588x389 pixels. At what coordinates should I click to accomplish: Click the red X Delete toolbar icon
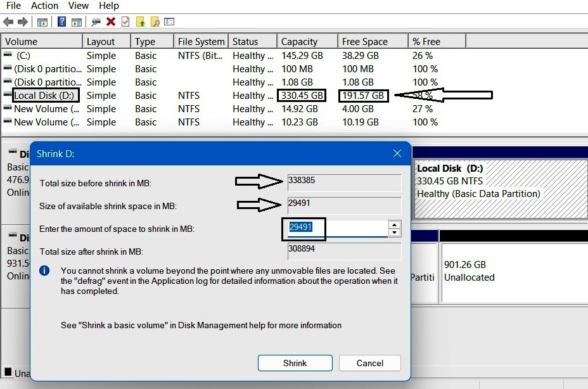111,22
